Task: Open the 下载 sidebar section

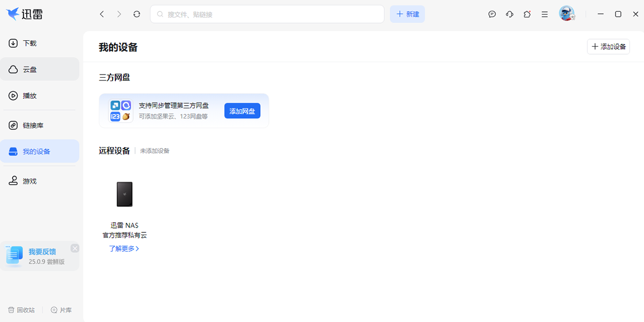Action: tap(40, 43)
